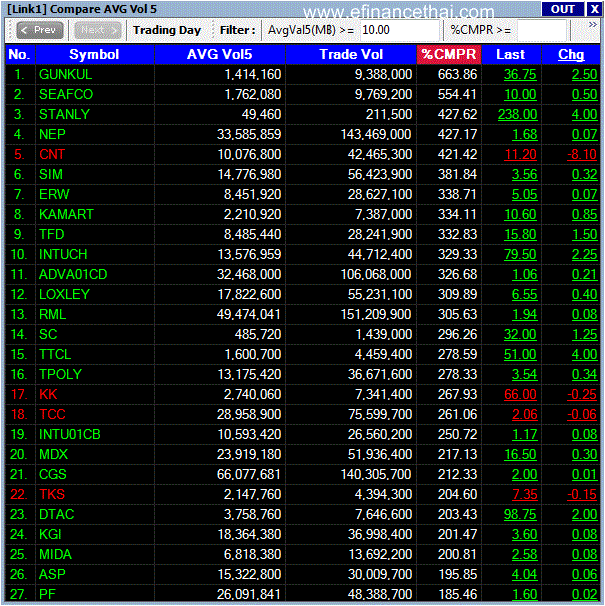
Task: Click GUNKUL %CMPR value 663.86
Action: [x=457, y=74]
